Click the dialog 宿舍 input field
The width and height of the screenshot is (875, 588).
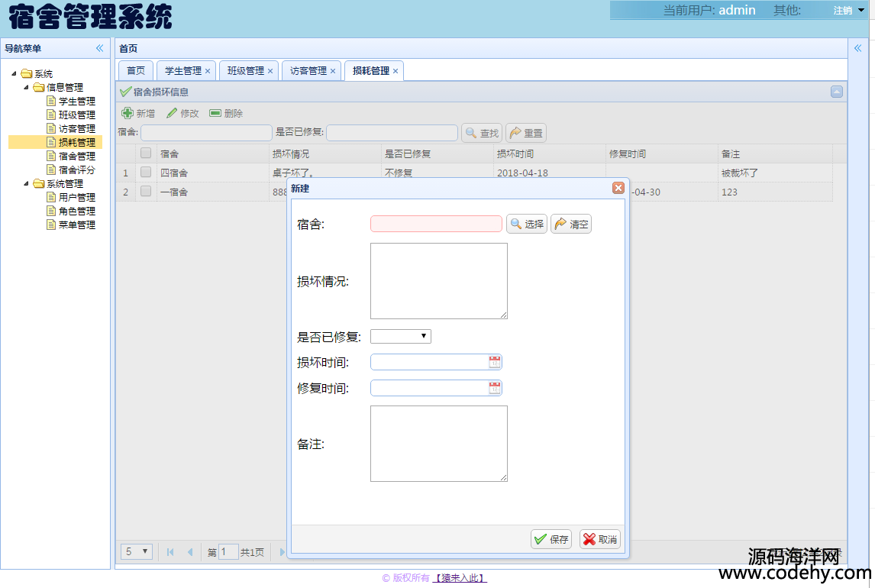pos(437,224)
